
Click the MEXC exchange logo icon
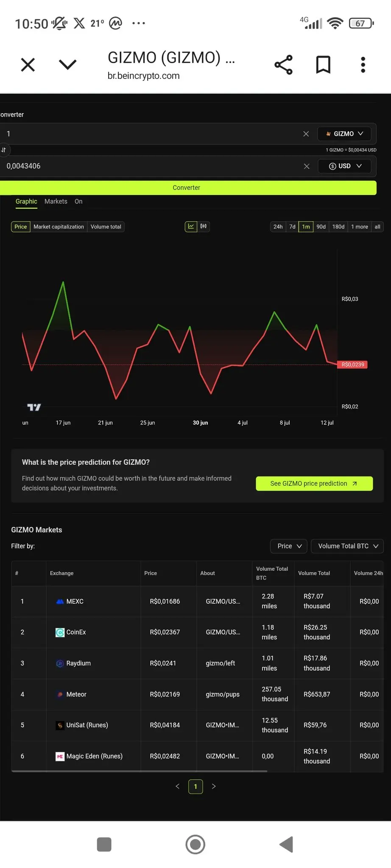60,601
